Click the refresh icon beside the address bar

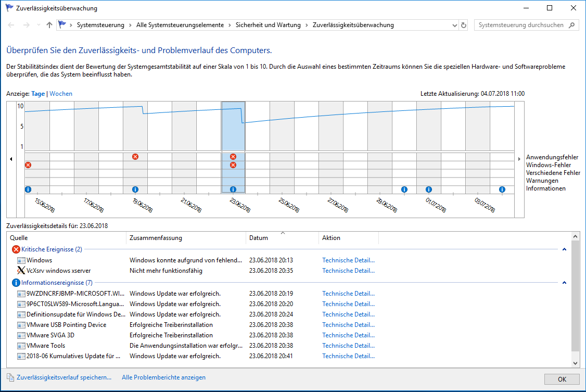(463, 24)
